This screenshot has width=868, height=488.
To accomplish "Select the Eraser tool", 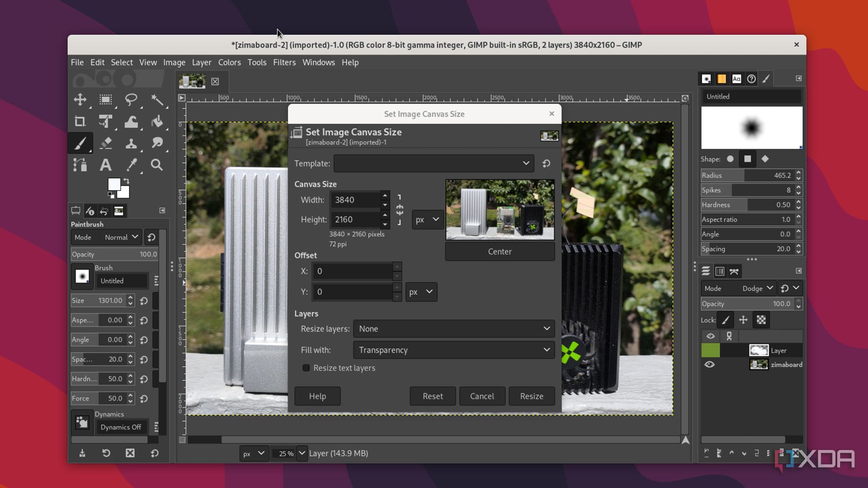I will [x=105, y=143].
